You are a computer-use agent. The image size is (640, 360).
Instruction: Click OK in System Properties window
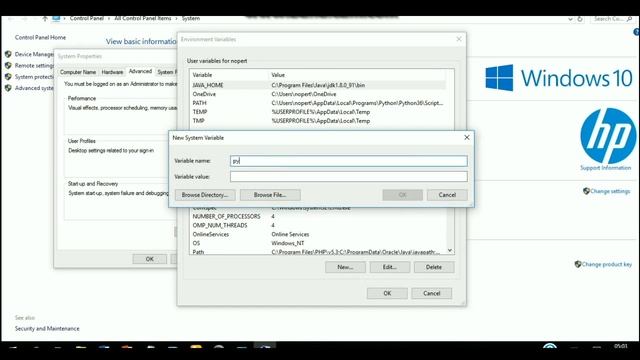point(150,259)
